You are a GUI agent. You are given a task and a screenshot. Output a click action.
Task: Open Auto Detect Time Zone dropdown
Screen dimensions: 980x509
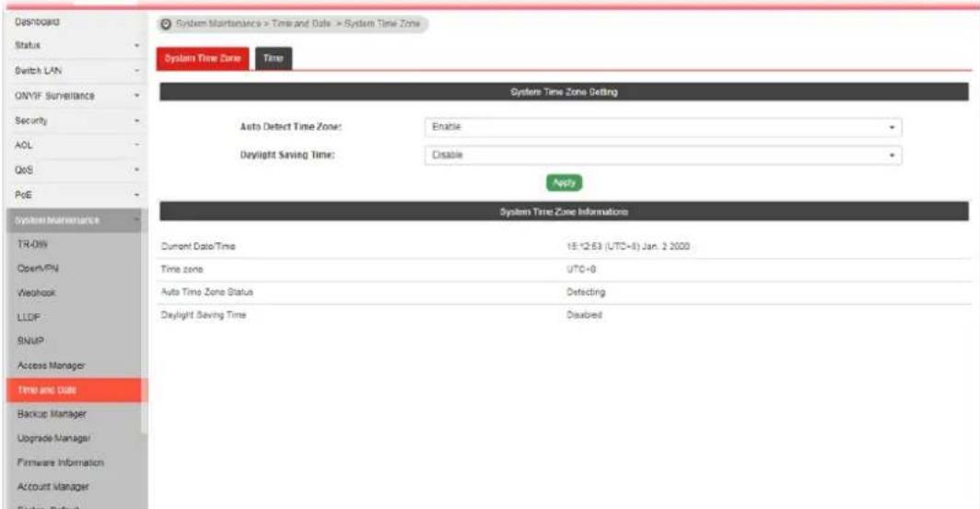663,127
